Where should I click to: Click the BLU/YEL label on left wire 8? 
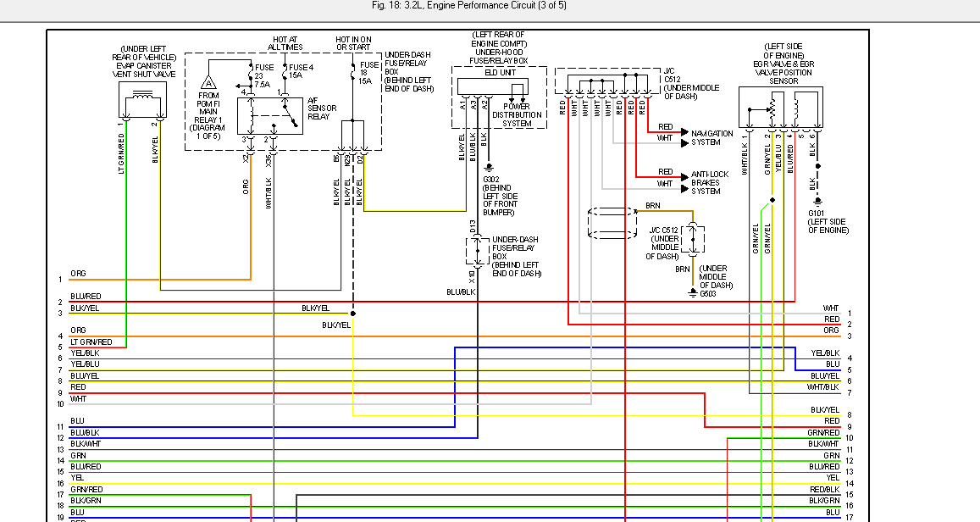click(85, 375)
